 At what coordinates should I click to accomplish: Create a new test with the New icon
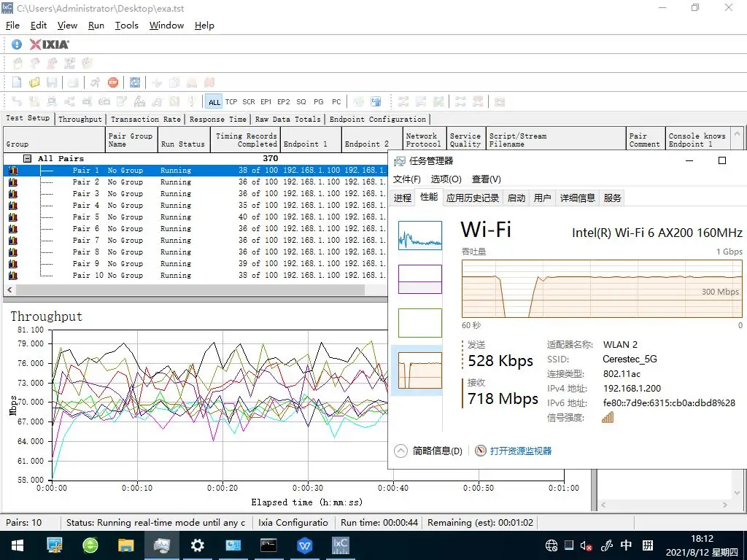point(17,82)
